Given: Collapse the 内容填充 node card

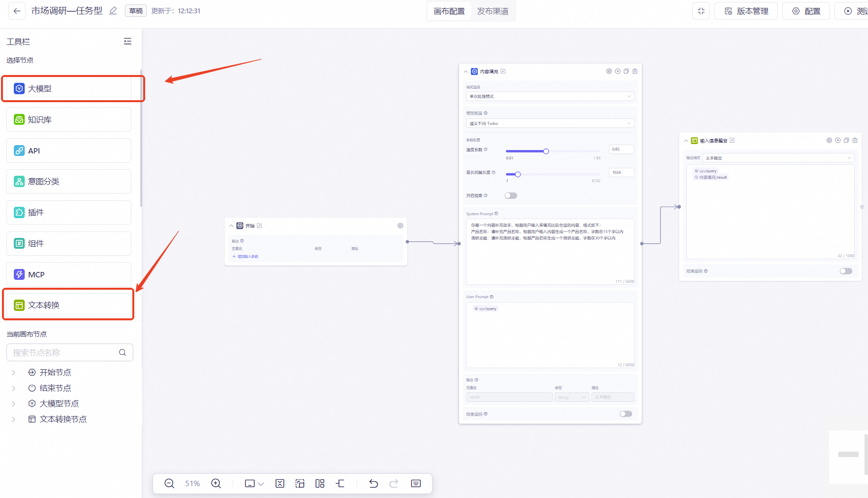Looking at the screenshot, I should [x=466, y=72].
